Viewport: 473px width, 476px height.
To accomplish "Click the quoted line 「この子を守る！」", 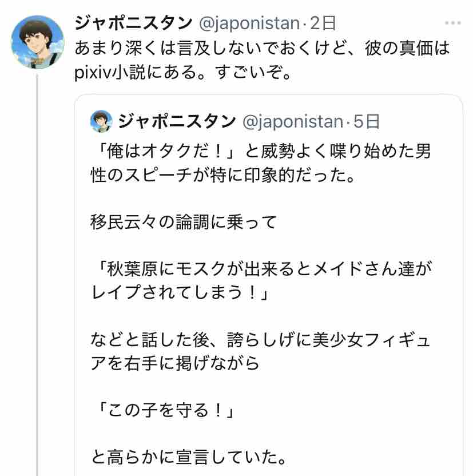I will pyautogui.click(x=164, y=410).
